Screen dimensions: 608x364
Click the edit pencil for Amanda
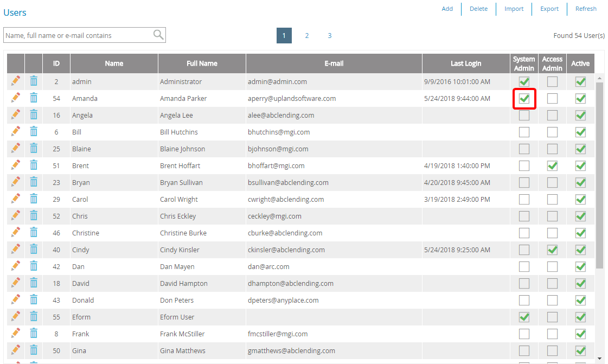16,98
